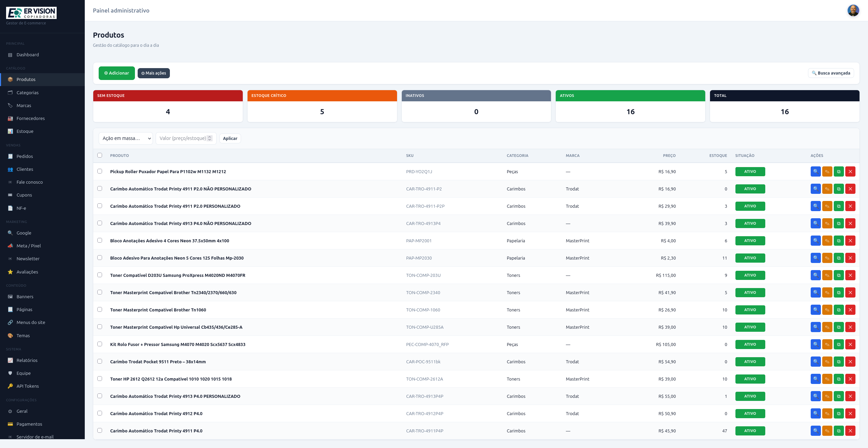Go to Categorias in the sidebar

[x=42, y=93]
